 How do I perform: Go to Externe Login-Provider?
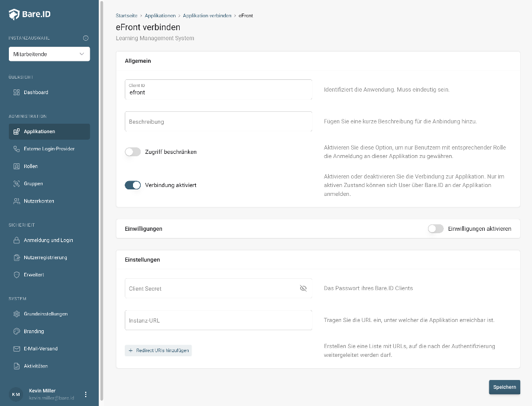(x=49, y=149)
